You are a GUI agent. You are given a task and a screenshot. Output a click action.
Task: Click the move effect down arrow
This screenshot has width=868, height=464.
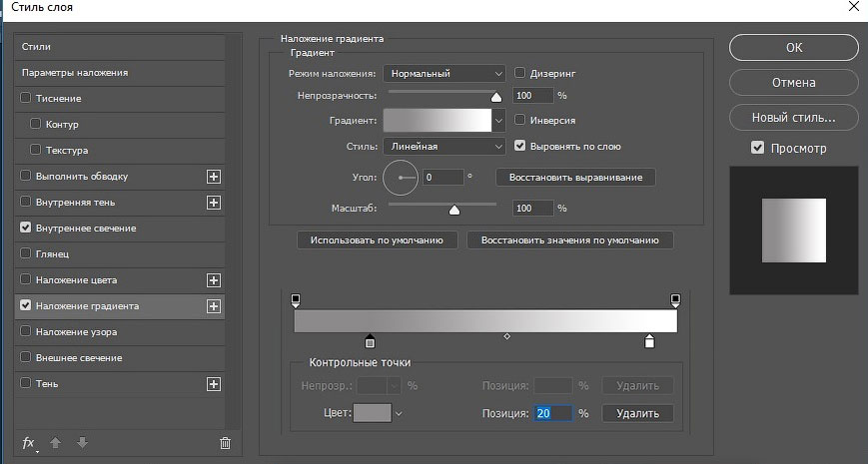click(82, 442)
